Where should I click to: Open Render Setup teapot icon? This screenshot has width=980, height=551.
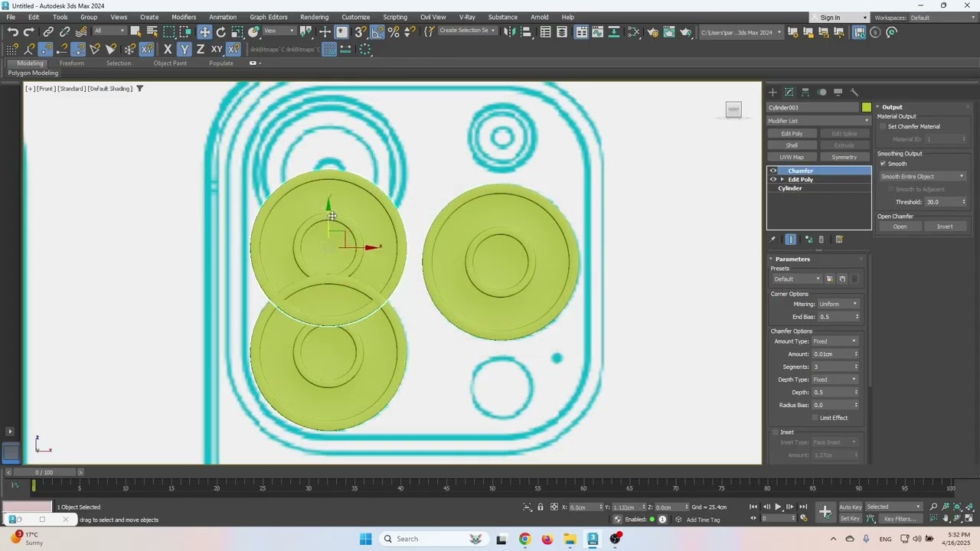[652, 32]
